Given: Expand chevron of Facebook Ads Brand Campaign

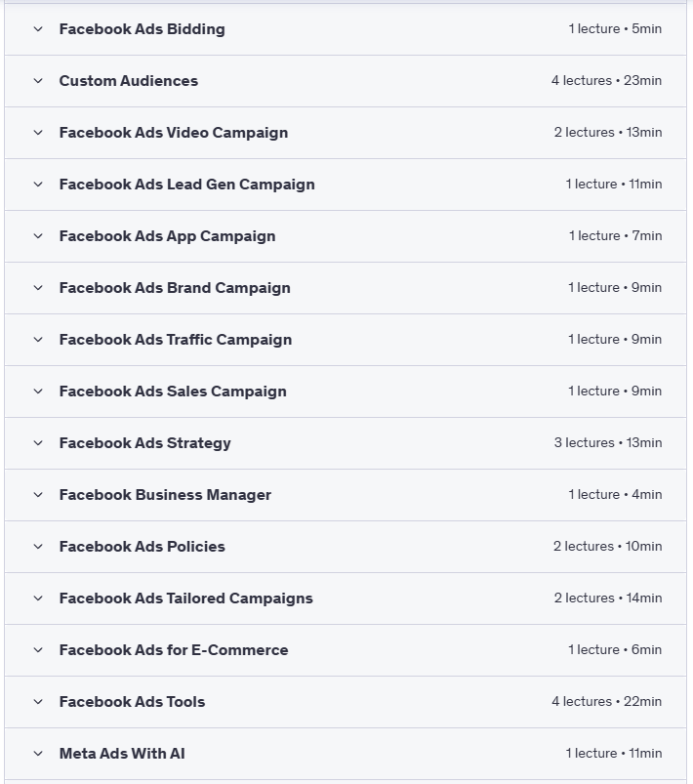Looking at the screenshot, I should 38,288.
